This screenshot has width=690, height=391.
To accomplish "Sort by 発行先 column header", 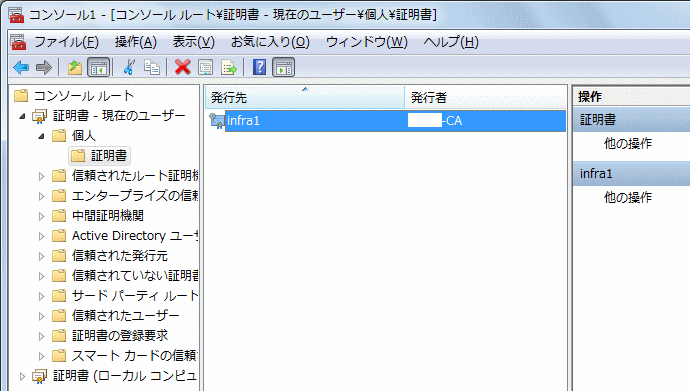I will [x=305, y=98].
